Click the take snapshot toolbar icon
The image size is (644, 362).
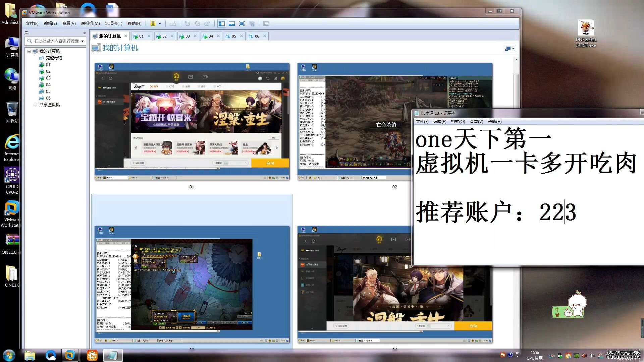click(x=187, y=23)
